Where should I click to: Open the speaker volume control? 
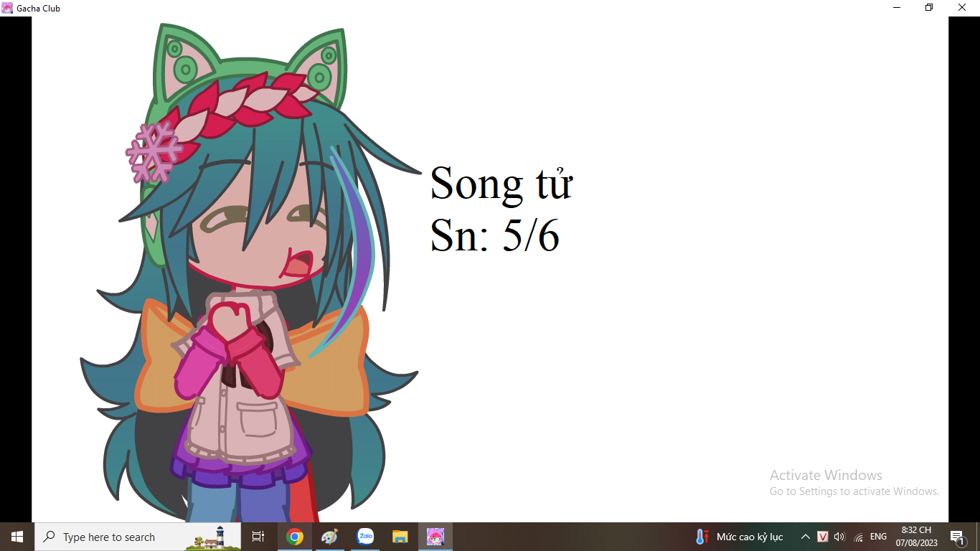click(840, 537)
